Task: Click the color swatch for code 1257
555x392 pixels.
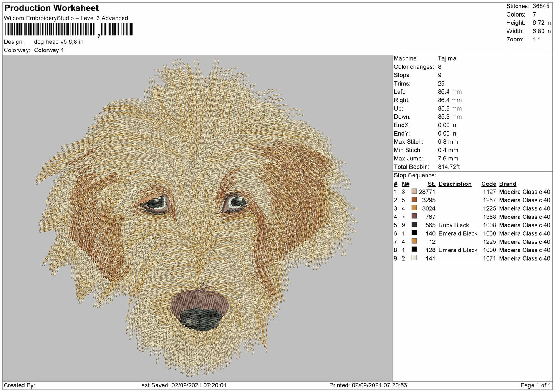Action: pyautogui.click(x=414, y=200)
